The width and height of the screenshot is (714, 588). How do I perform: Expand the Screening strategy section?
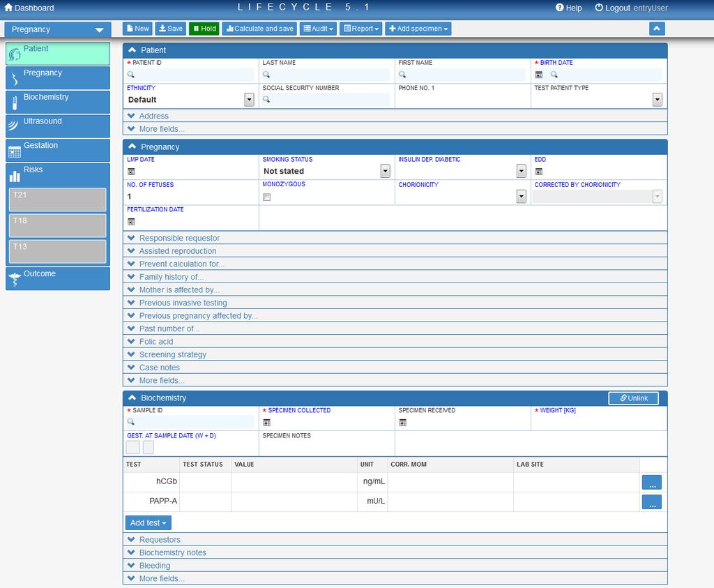click(395, 354)
